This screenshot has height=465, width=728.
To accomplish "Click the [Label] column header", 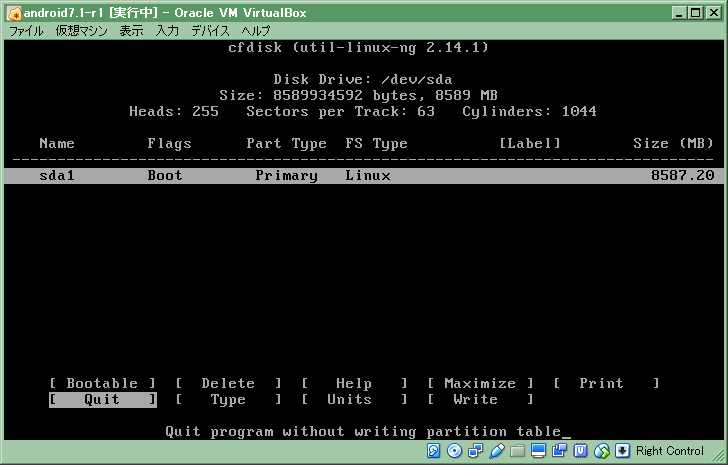I will point(530,143).
